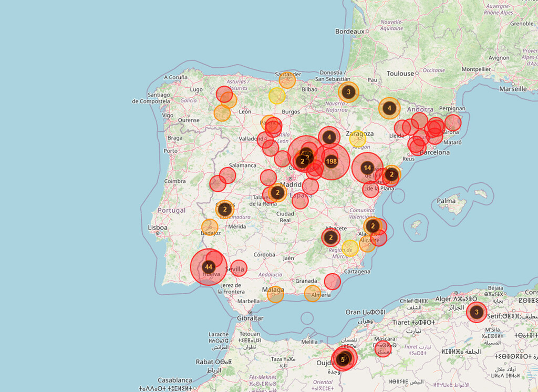Select the yellow circle marker at Zaragoza

tap(358, 138)
